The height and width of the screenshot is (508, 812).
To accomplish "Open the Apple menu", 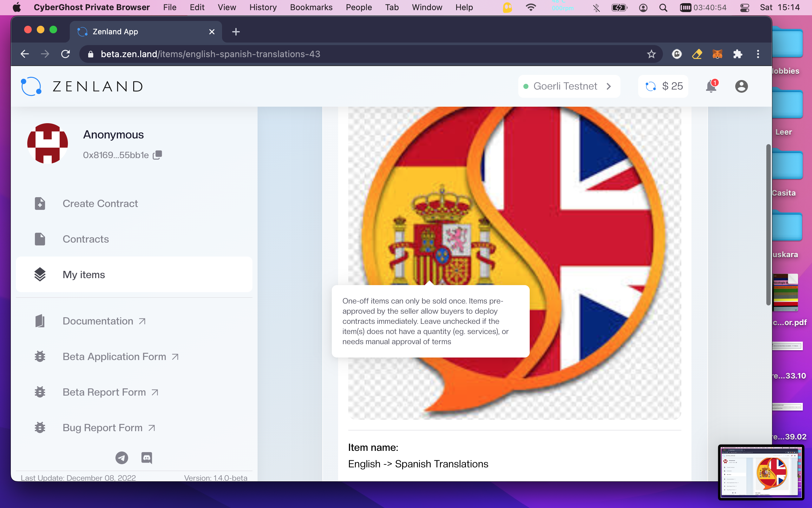I will (x=17, y=7).
